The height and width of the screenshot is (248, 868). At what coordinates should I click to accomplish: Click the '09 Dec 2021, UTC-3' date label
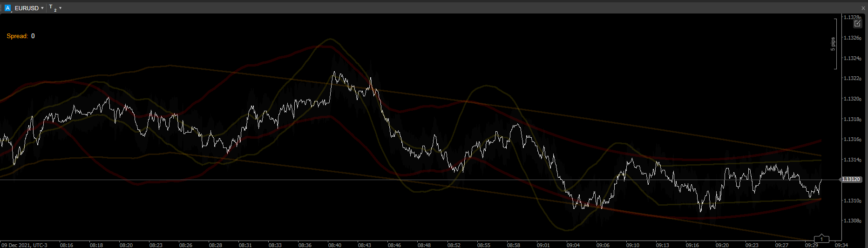point(25,245)
